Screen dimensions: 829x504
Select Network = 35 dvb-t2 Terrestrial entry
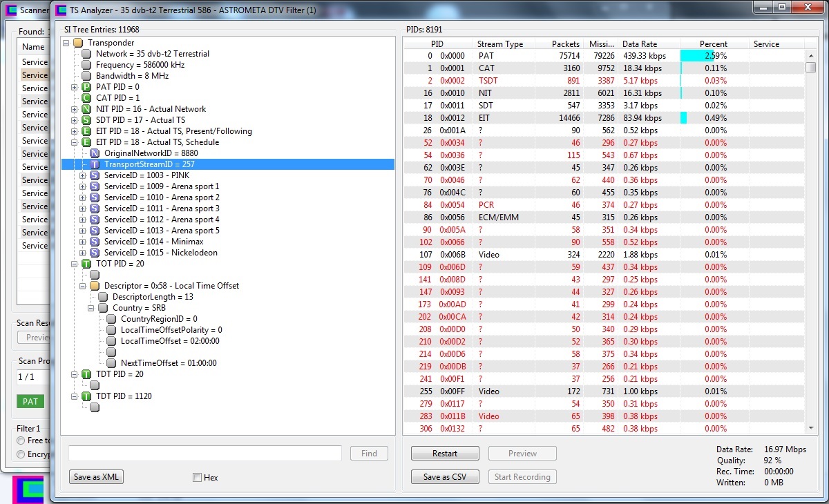[x=153, y=54]
